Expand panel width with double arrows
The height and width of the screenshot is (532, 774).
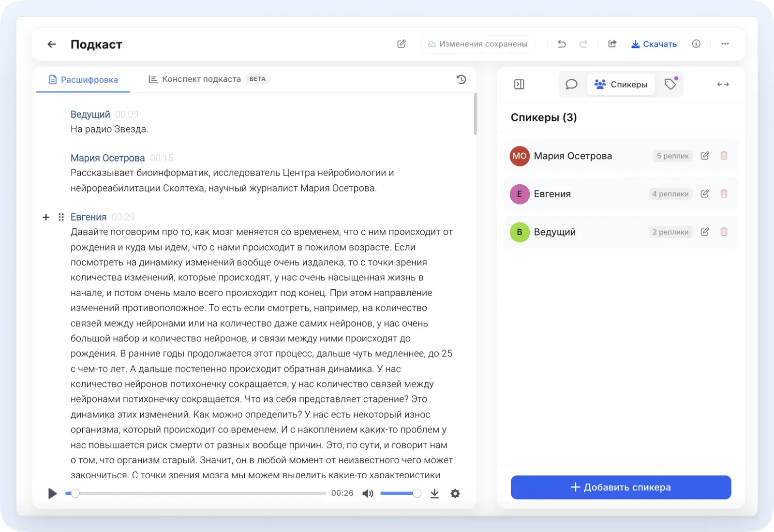723,84
